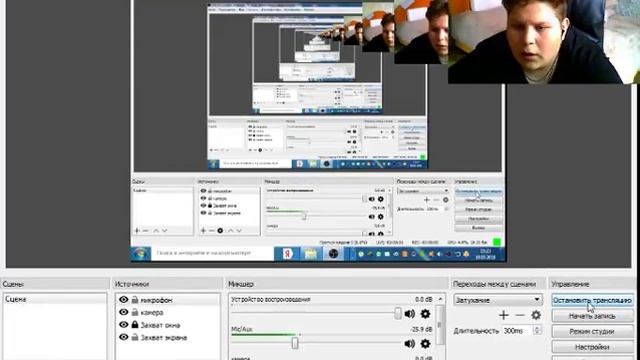This screenshot has width=640, height=360.
Task: Click the OBS icon in the previewed taskbar
Action: pos(333,254)
